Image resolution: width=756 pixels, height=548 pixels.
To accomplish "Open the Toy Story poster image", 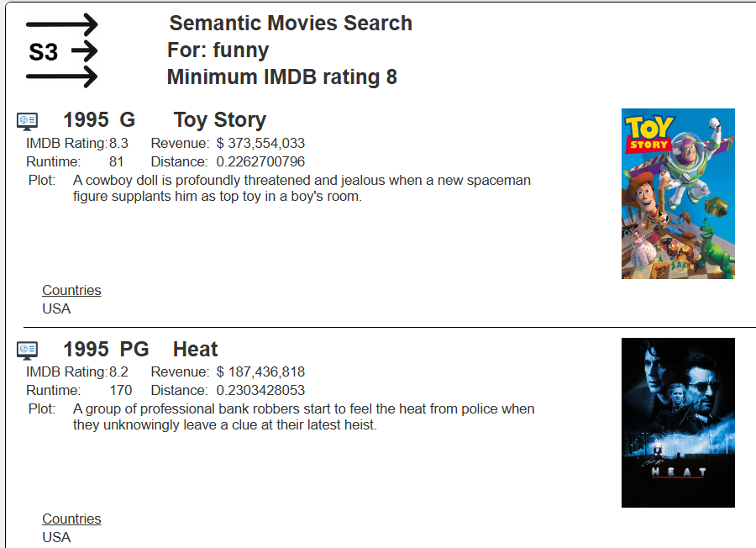I will click(678, 193).
